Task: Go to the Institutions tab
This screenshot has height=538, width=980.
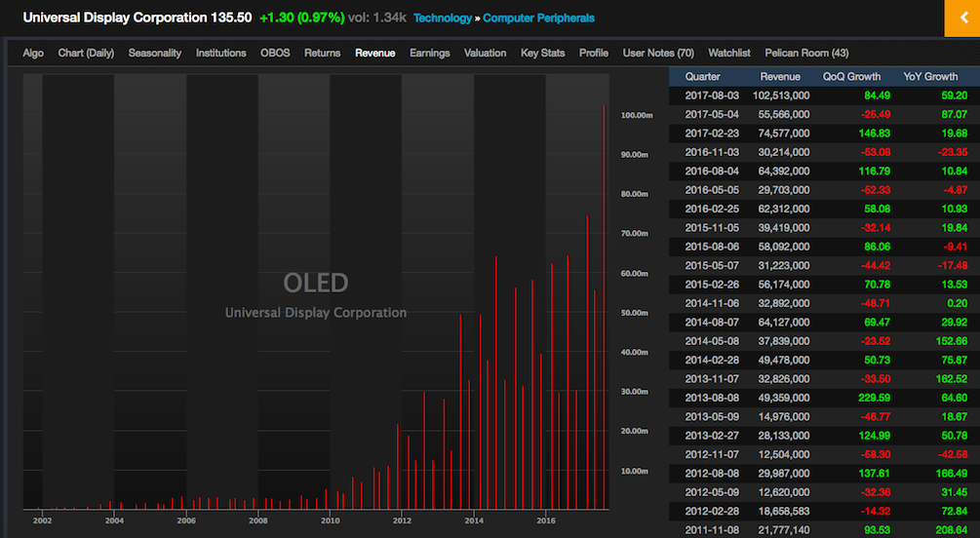Action: pyautogui.click(x=220, y=53)
